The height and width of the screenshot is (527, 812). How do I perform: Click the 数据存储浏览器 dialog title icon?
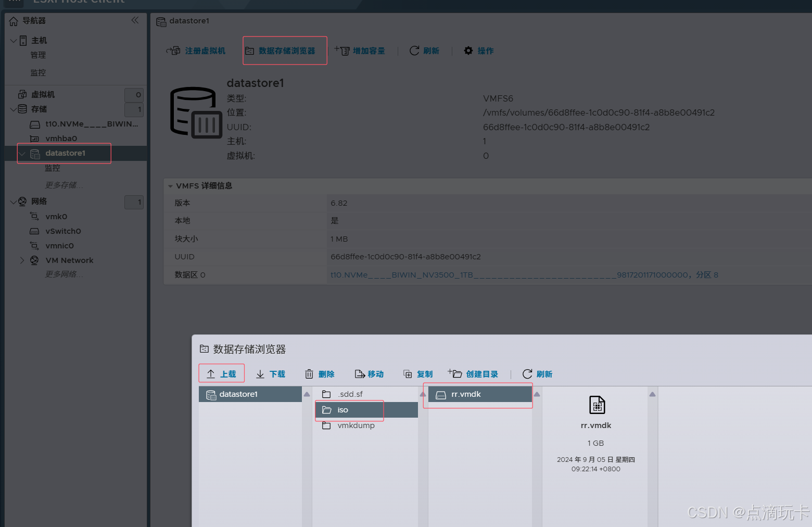pos(204,349)
